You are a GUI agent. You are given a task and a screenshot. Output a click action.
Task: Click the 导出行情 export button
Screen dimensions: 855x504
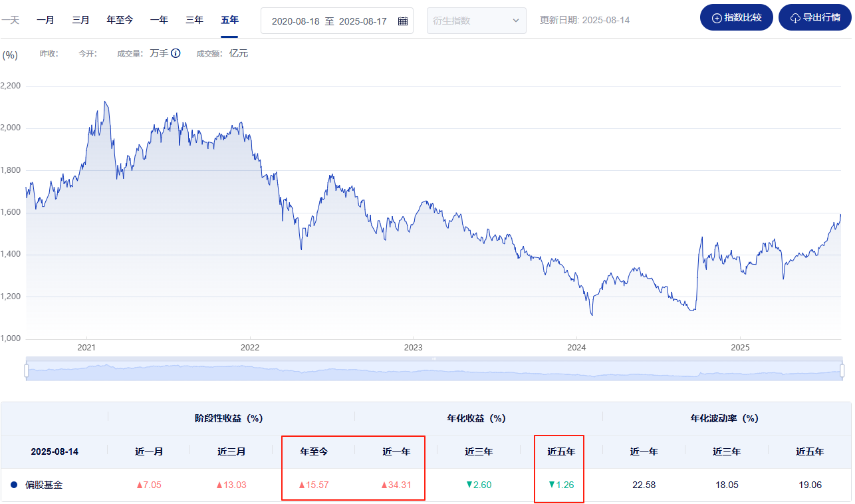(x=815, y=17)
